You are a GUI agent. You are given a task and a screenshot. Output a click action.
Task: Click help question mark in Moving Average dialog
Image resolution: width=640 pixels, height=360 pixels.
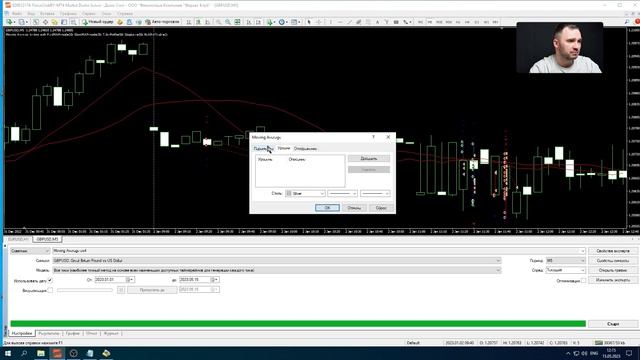click(373, 137)
